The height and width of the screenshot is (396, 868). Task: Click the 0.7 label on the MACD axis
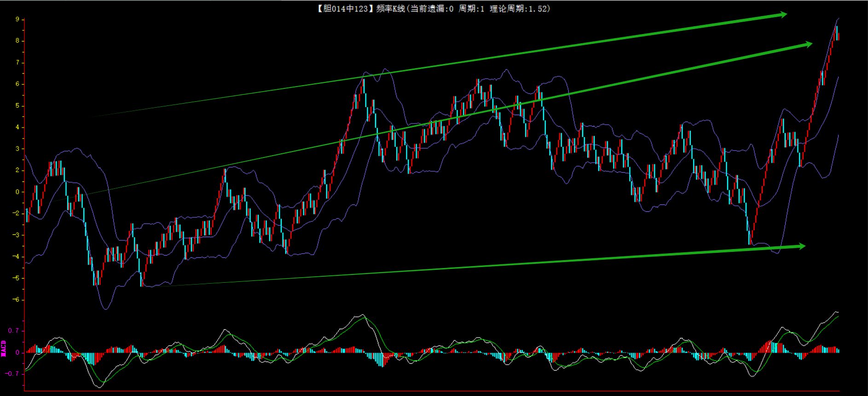tap(13, 331)
